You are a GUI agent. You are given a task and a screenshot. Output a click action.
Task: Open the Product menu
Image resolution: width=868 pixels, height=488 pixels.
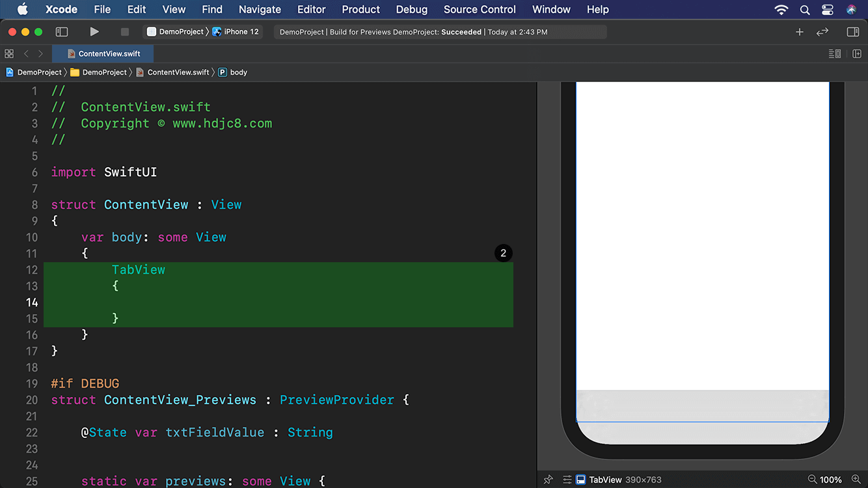click(x=360, y=9)
